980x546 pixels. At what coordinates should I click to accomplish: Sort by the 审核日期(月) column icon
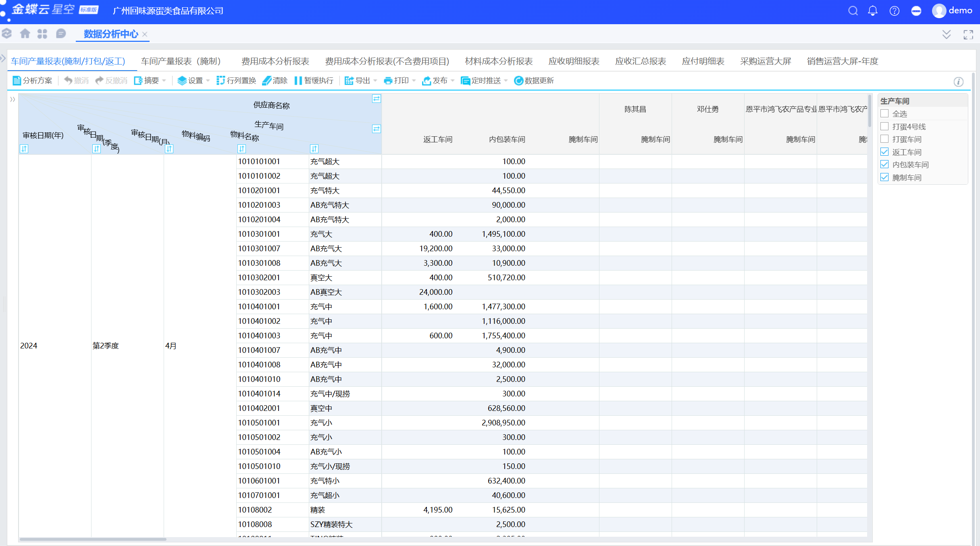tap(169, 149)
